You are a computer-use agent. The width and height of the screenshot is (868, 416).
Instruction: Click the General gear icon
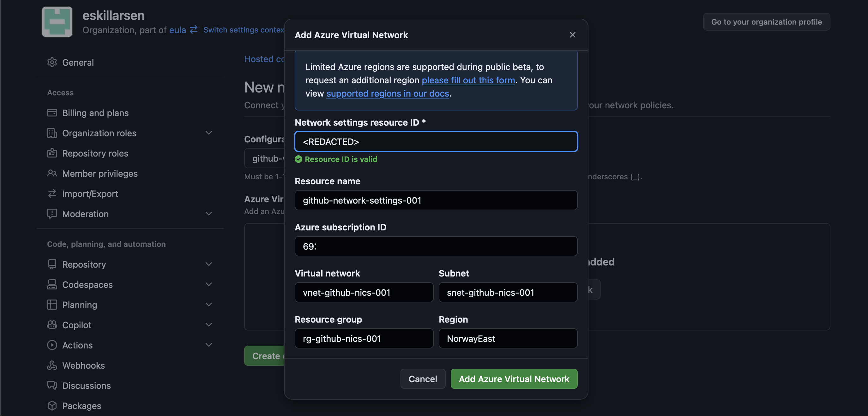[x=52, y=62]
